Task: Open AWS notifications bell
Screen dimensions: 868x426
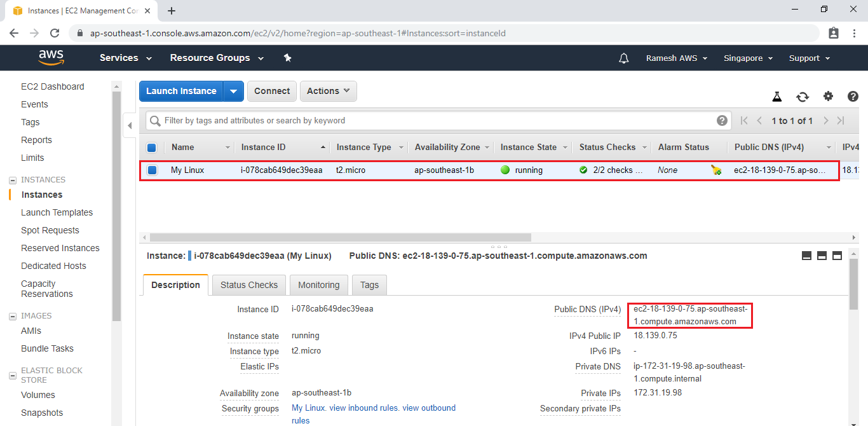Action: tap(624, 58)
